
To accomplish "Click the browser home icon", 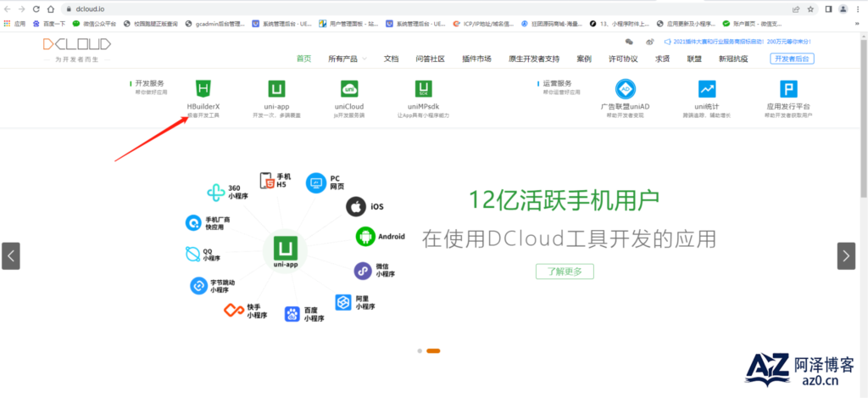I will [x=51, y=8].
